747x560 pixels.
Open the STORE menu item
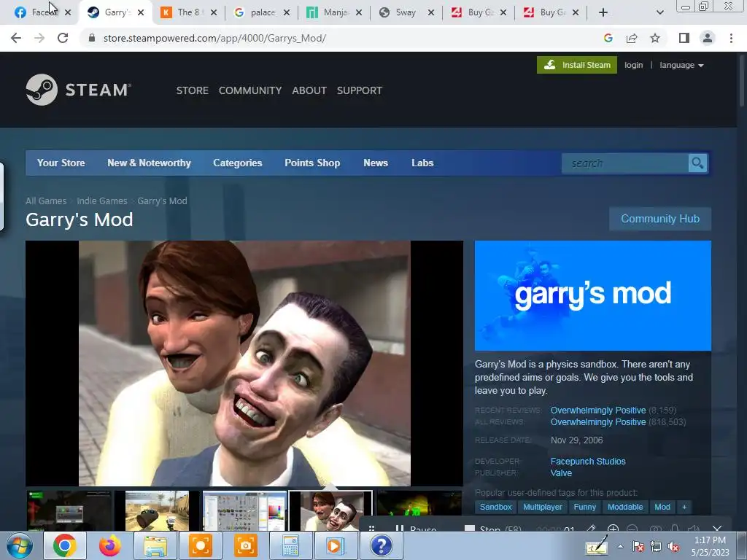(x=193, y=90)
